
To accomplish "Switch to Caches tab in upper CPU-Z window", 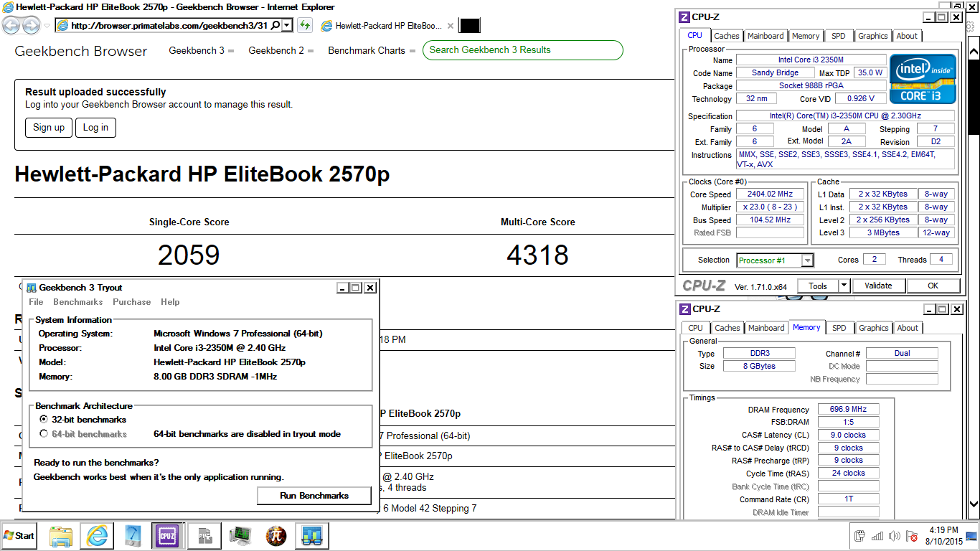I will [x=727, y=36].
